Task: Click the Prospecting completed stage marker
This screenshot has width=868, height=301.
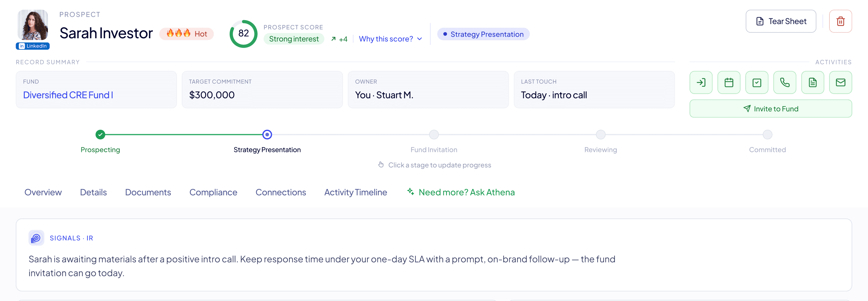Action: point(100,135)
